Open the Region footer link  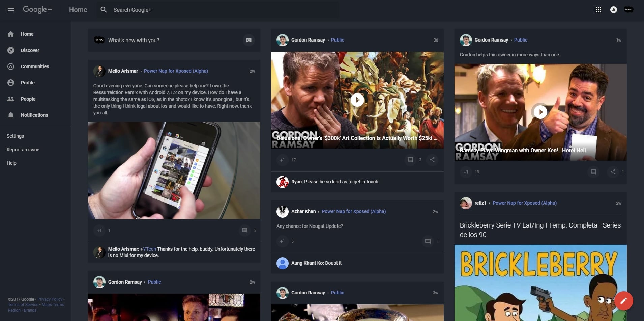click(14, 310)
